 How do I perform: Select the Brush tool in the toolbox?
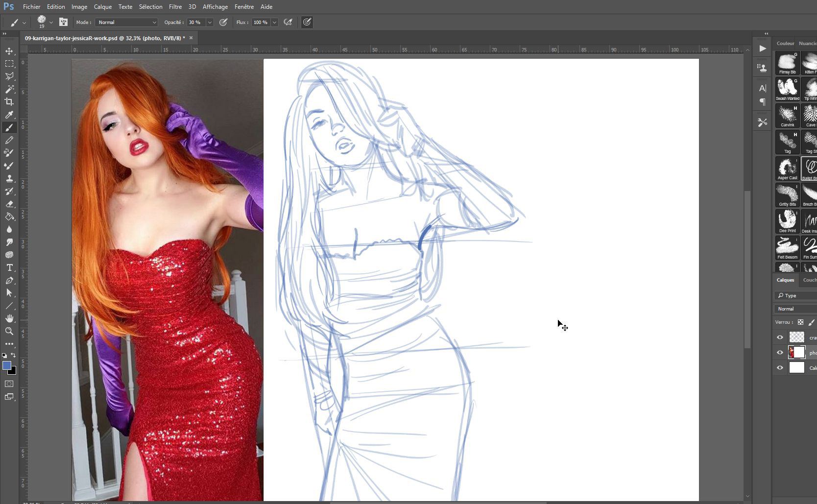coord(9,127)
